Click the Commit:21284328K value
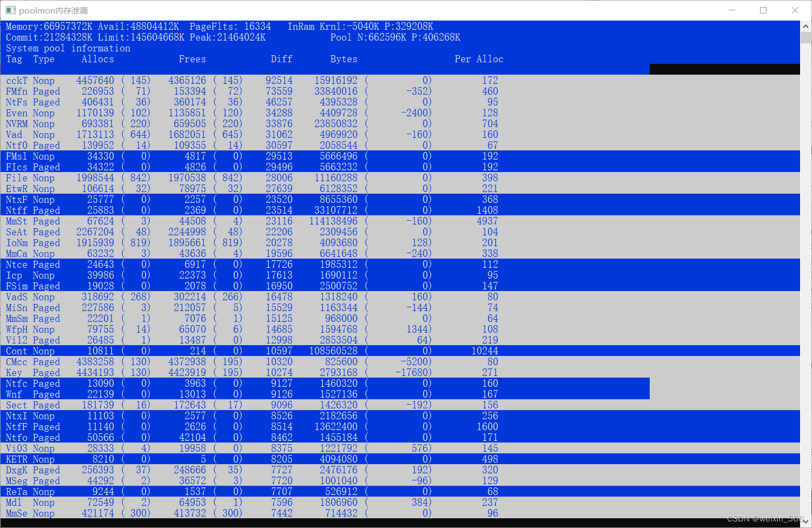Screen dimensions: 812x528 coord(49,37)
